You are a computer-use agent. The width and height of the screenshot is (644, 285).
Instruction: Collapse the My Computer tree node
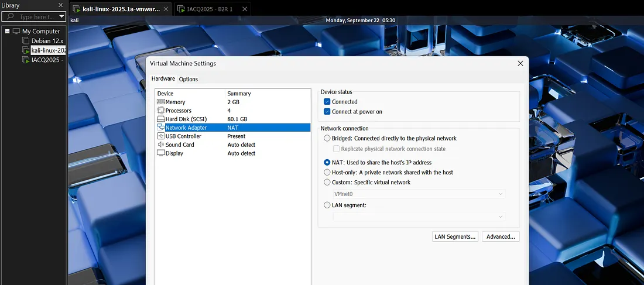[x=7, y=32]
